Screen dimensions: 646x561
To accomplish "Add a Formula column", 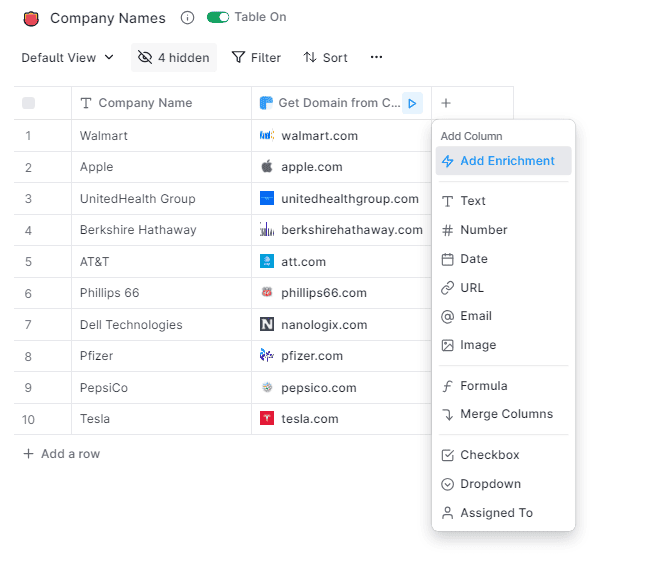I will pyautogui.click(x=503, y=386).
